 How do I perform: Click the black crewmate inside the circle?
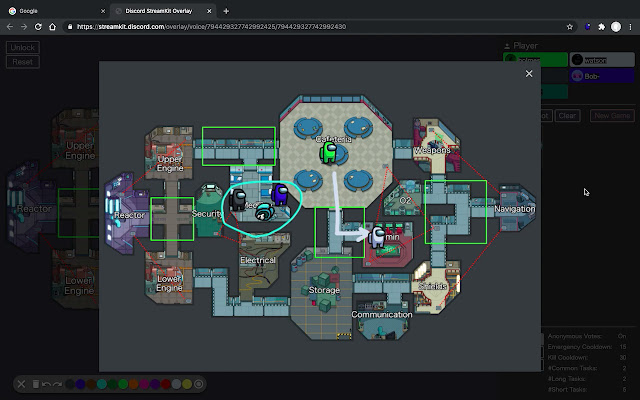238,199
